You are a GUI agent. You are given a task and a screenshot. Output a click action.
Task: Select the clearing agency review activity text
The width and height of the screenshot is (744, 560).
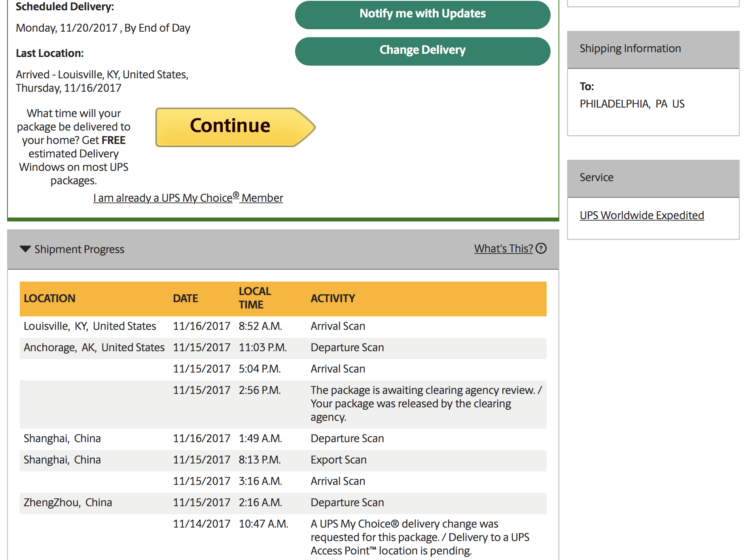click(426, 403)
